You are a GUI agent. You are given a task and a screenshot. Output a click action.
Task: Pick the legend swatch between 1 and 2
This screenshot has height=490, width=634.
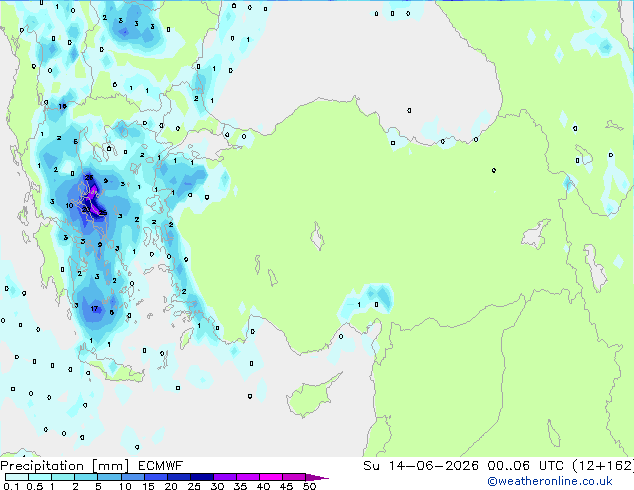click(x=63, y=477)
